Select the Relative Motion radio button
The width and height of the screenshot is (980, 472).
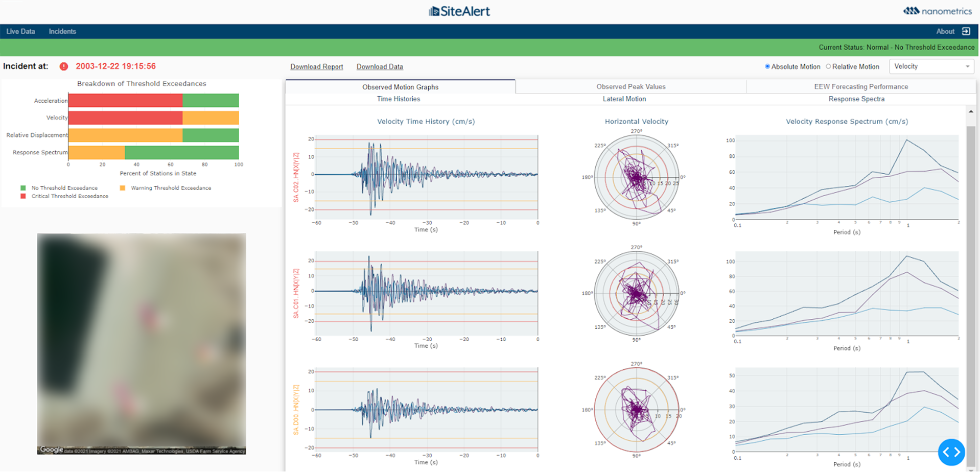[x=829, y=66]
